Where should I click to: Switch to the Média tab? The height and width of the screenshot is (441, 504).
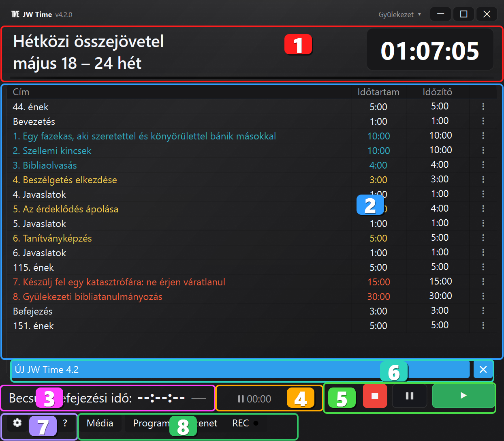pos(100,423)
